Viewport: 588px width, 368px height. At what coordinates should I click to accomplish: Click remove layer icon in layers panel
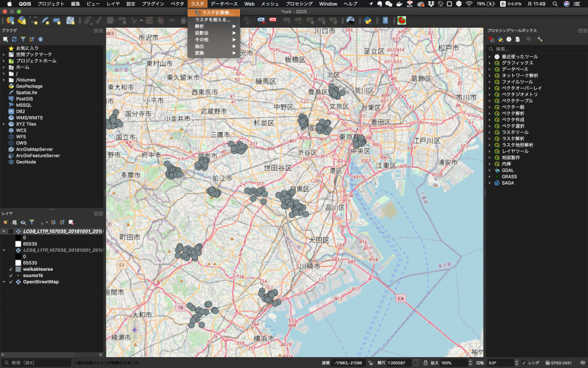coord(71,223)
